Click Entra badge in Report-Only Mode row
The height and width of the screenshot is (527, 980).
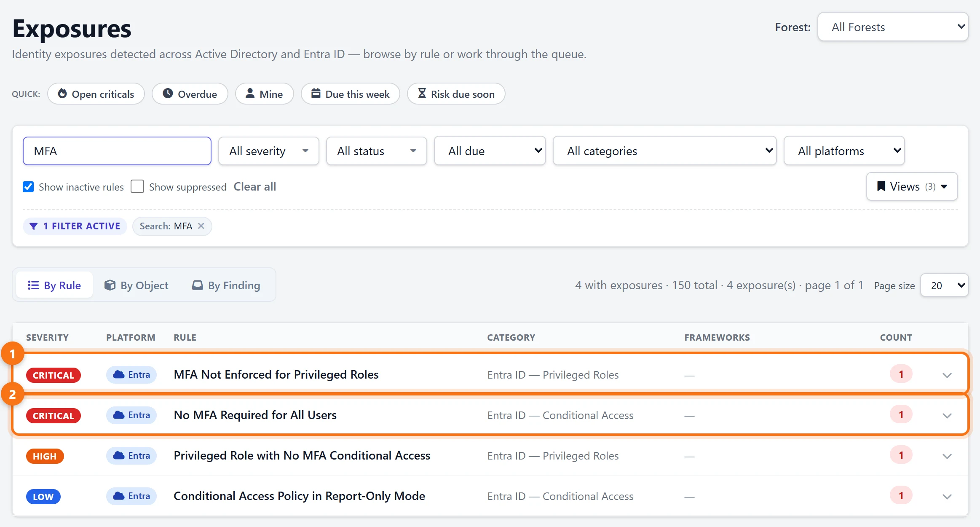[x=131, y=496]
